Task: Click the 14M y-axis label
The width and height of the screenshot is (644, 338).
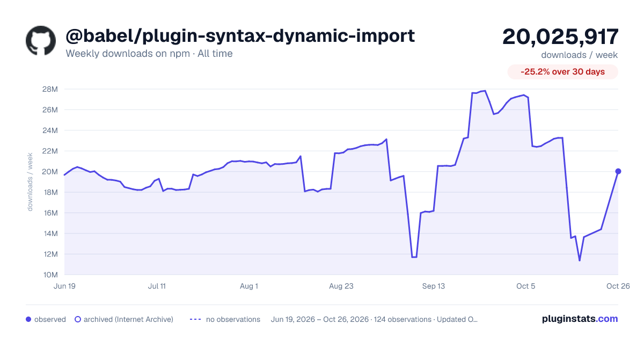Action: pyautogui.click(x=50, y=233)
